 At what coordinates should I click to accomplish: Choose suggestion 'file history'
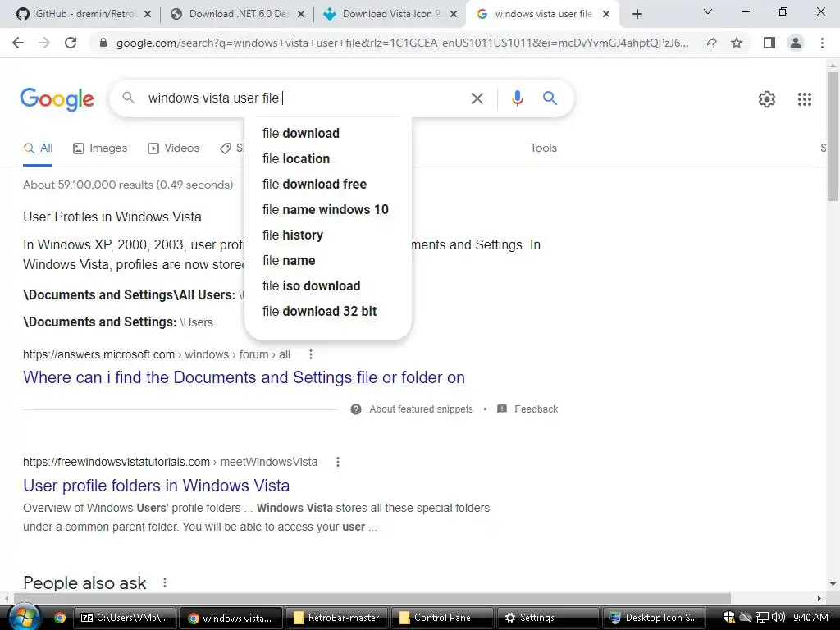[x=328, y=235]
